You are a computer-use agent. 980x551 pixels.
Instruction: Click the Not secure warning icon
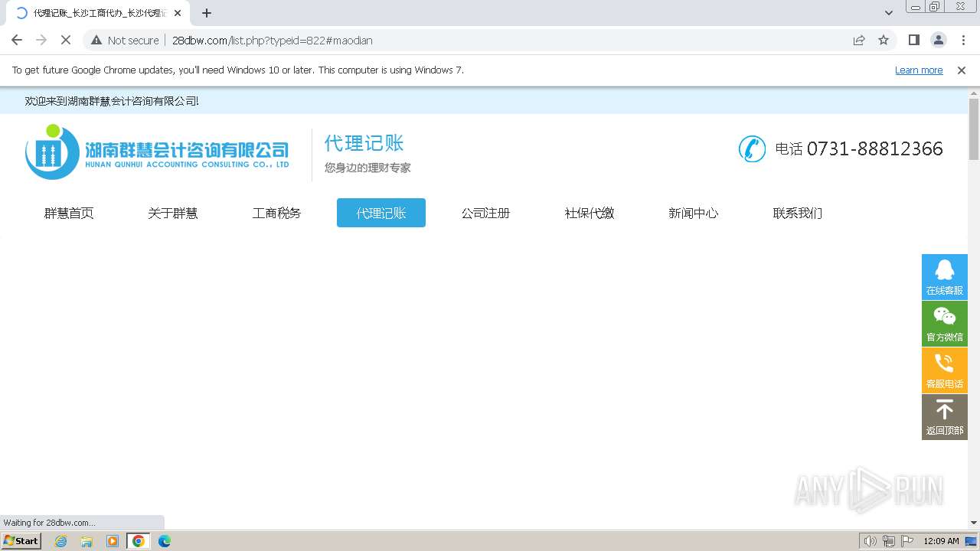[96, 40]
